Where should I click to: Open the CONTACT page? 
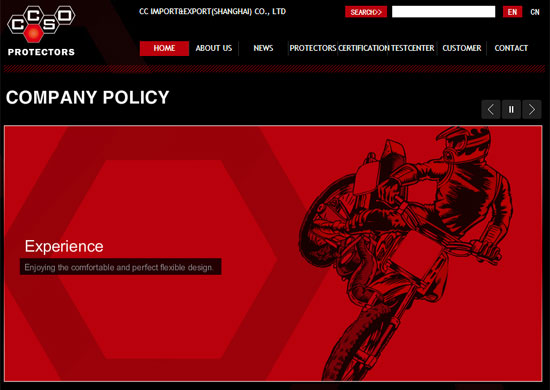(x=511, y=48)
